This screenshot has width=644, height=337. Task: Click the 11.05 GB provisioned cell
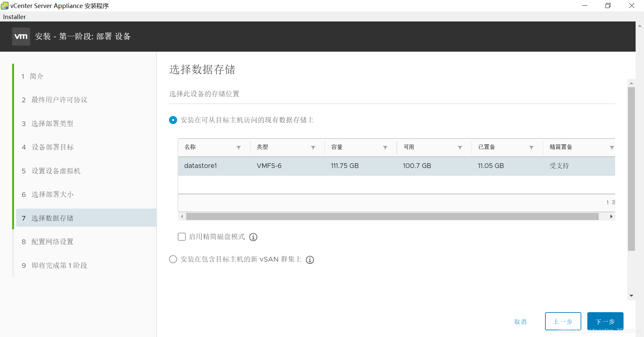click(x=491, y=166)
